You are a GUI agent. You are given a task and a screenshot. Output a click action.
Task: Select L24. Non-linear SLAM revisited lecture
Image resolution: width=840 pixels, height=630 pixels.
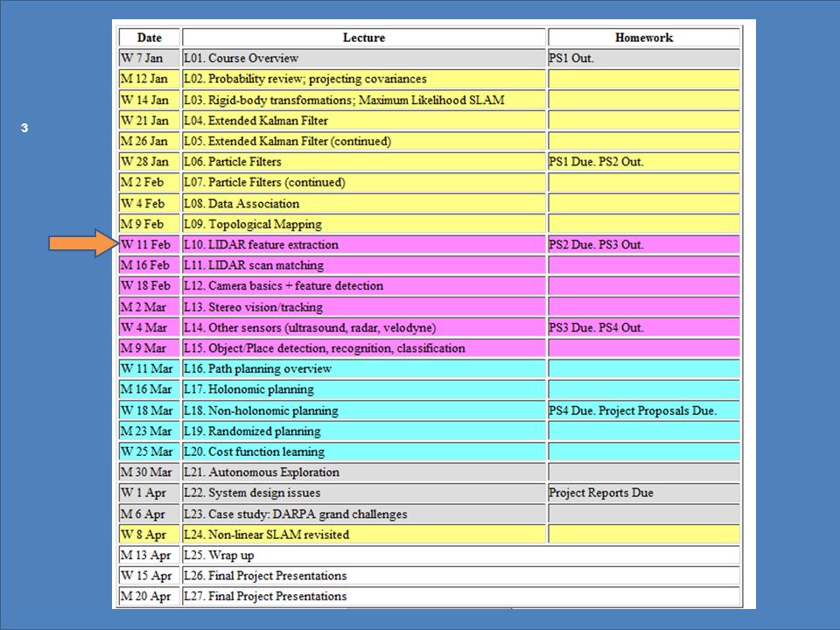364,535
